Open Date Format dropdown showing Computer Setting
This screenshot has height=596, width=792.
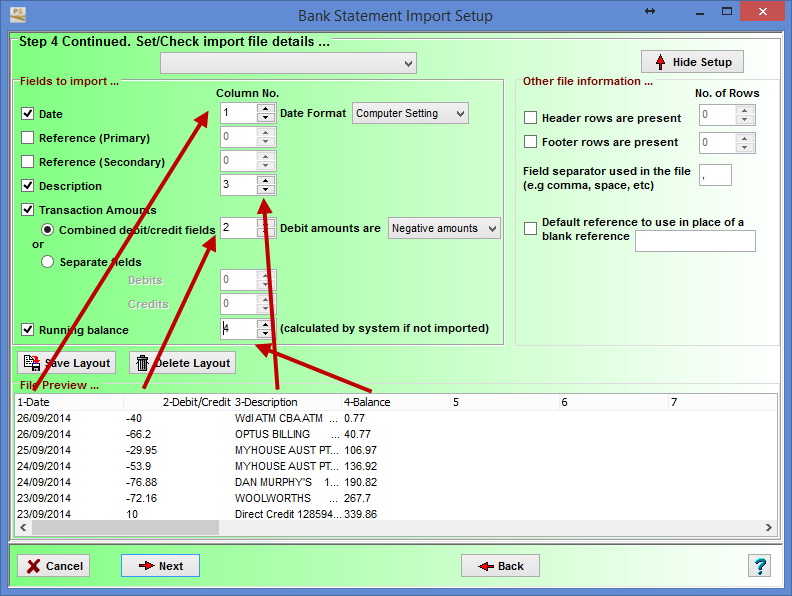[410, 113]
